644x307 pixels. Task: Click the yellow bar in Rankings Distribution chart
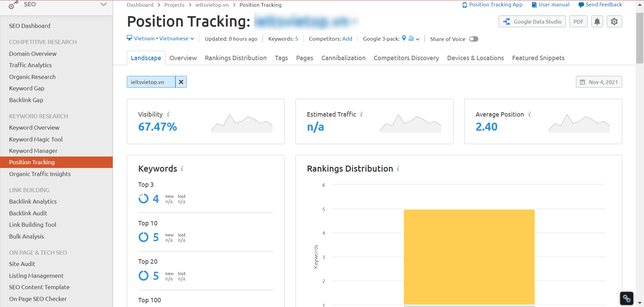(x=469, y=257)
